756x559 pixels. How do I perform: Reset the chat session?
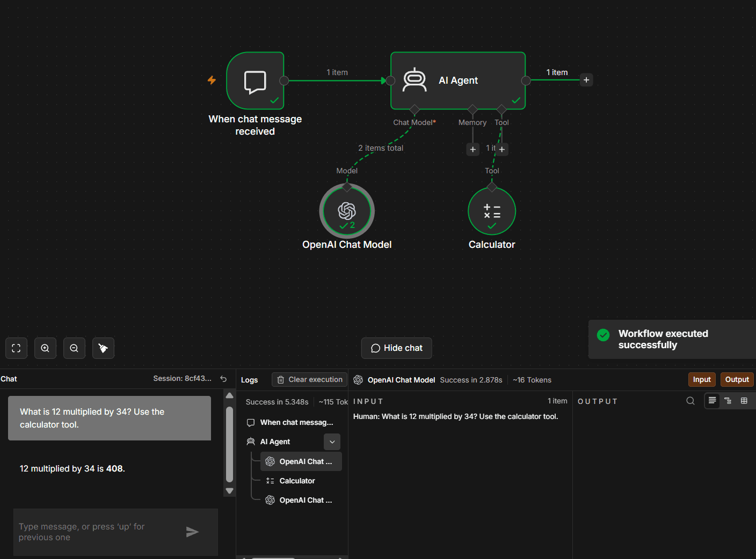pos(223,379)
